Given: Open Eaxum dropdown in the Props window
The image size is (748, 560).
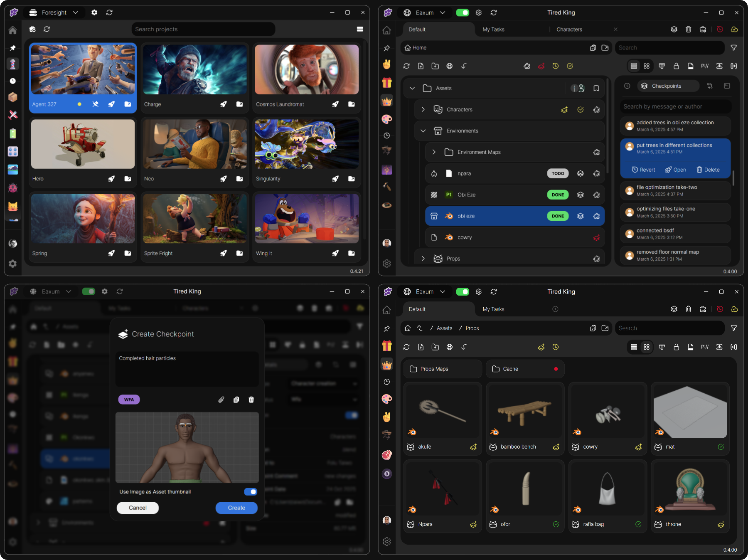Looking at the screenshot, I should pyautogui.click(x=424, y=292).
